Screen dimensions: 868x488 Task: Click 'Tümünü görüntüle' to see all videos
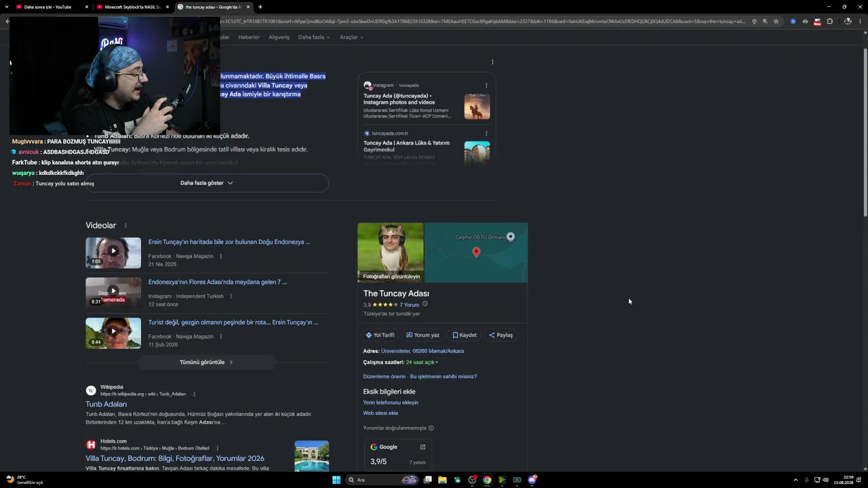(207, 363)
